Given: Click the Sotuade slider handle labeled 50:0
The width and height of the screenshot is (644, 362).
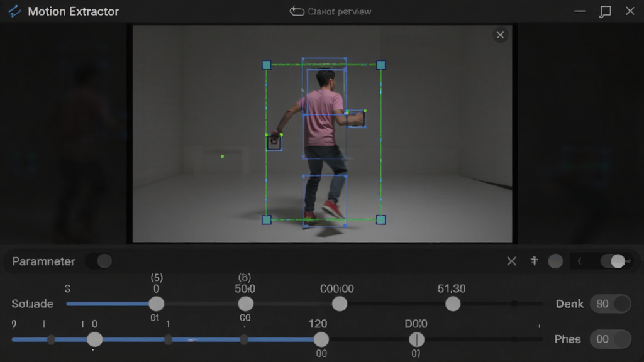Looking at the screenshot, I should click(246, 304).
